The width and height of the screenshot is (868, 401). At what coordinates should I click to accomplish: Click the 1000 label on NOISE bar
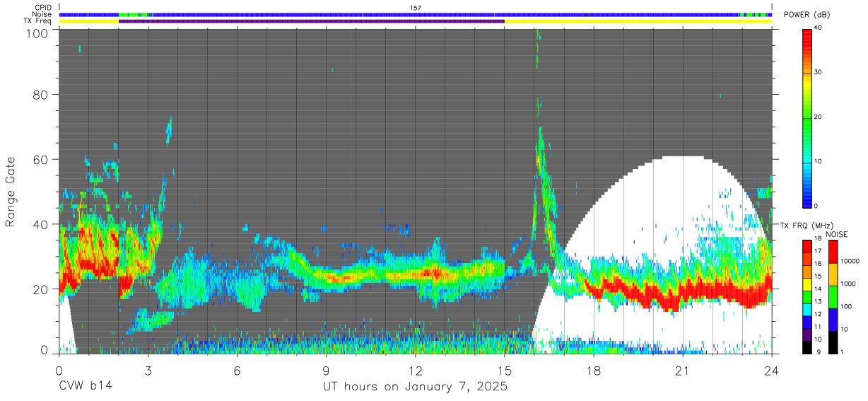click(x=847, y=284)
